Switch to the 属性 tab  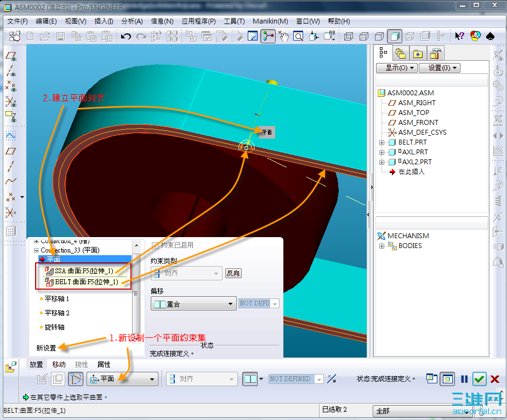tap(104, 365)
